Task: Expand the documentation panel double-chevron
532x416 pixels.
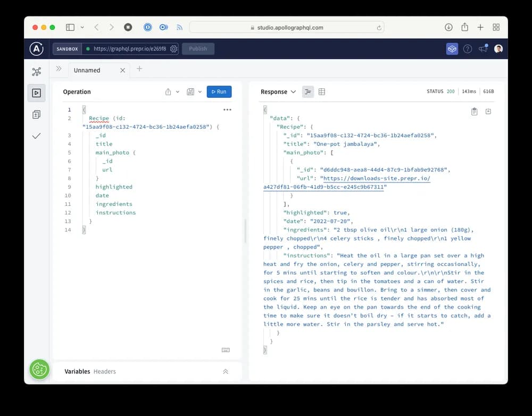Action: pos(59,69)
